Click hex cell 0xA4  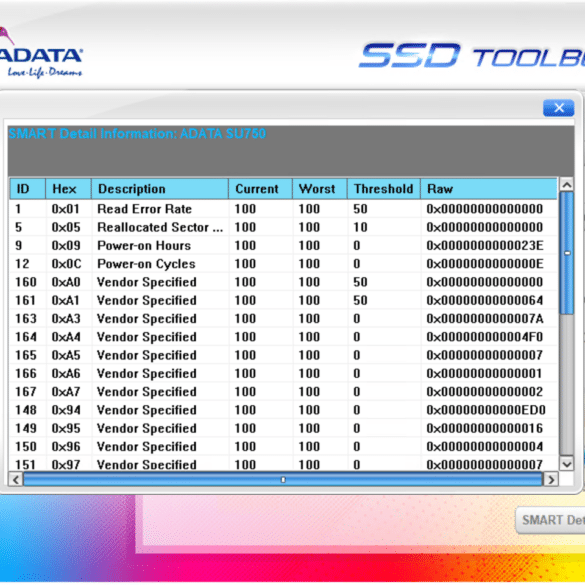(66, 337)
